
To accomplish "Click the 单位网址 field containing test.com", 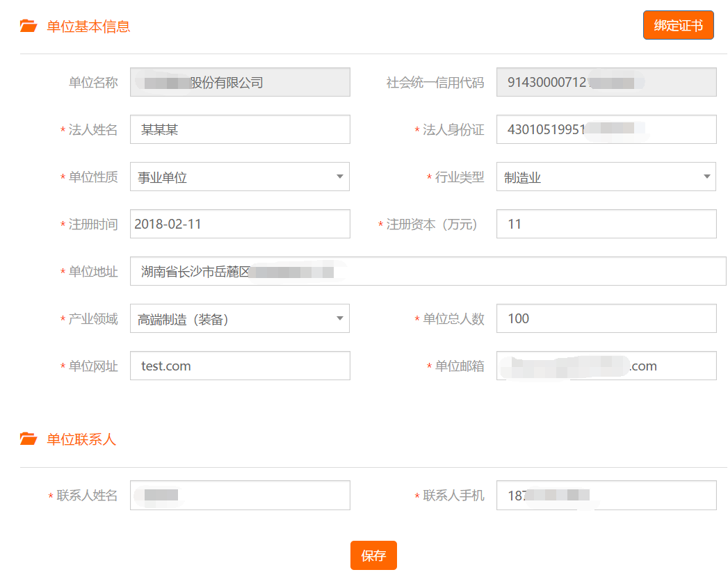I will click(239, 366).
